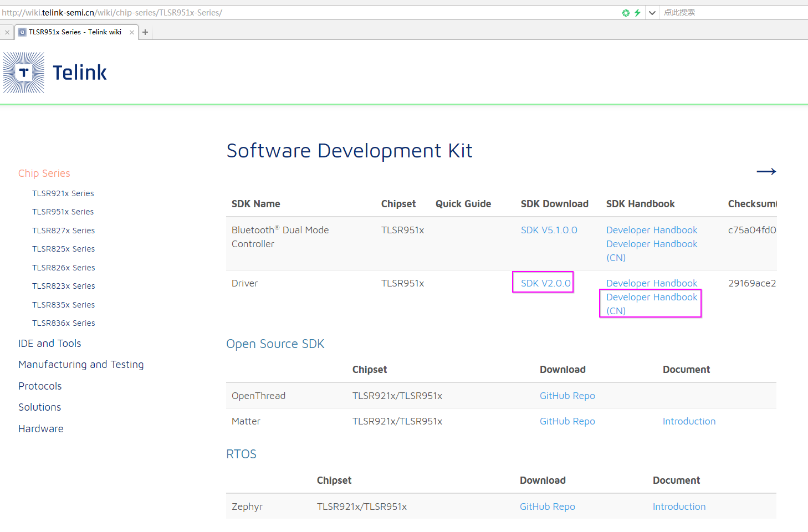Screen dimensions: 808x532
Task: Open the address bar dropdown arrow
Action: click(652, 13)
